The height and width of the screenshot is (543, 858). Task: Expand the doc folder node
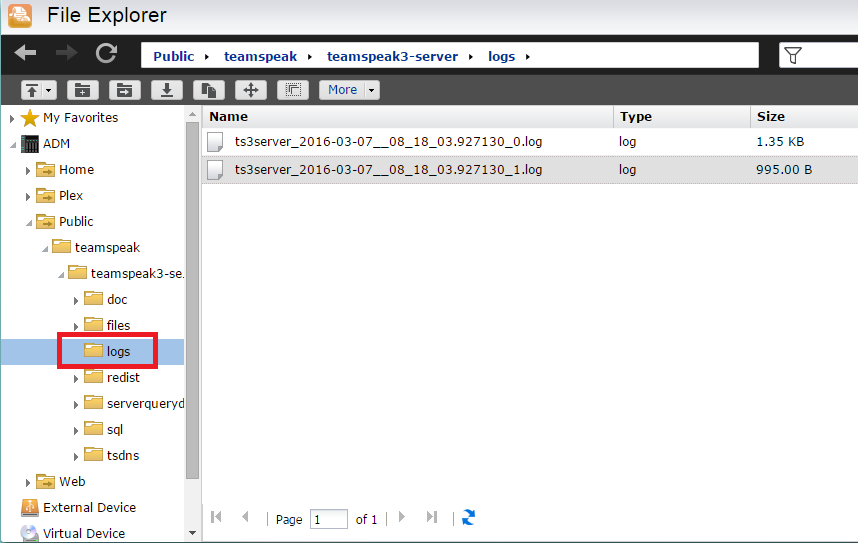pos(76,301)
